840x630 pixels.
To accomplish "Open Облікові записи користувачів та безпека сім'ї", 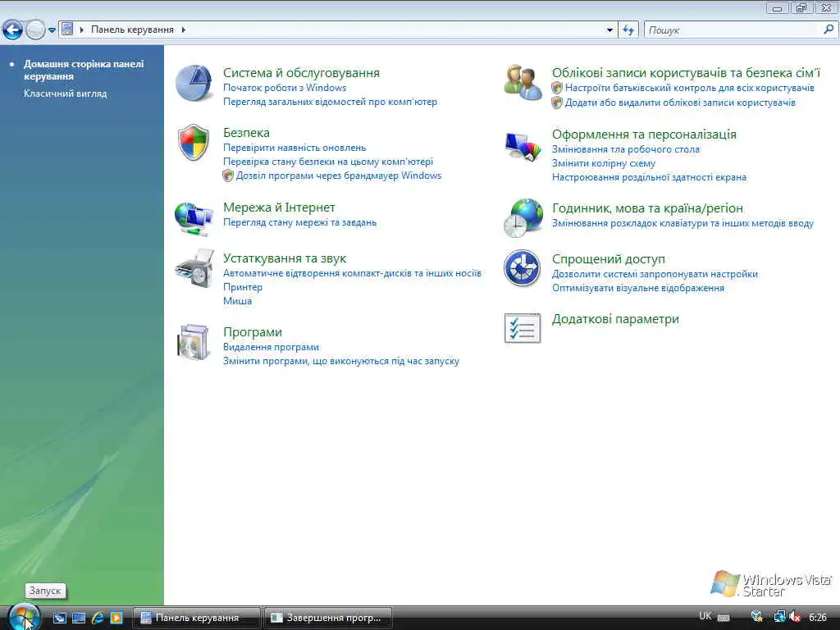I will click(686, 72).
